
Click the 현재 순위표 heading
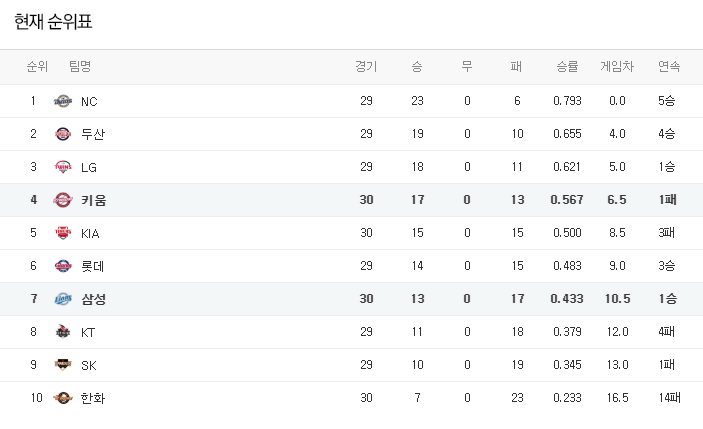[53, 22]
